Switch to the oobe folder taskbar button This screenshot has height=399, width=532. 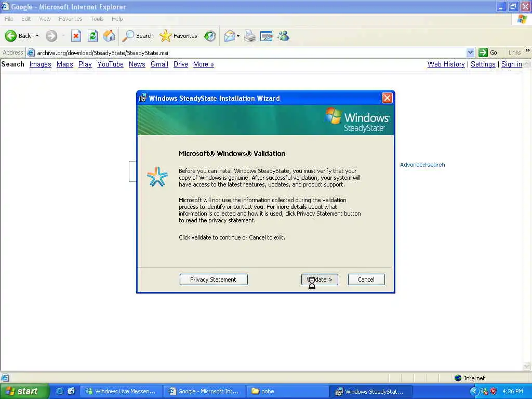[287, 391]
